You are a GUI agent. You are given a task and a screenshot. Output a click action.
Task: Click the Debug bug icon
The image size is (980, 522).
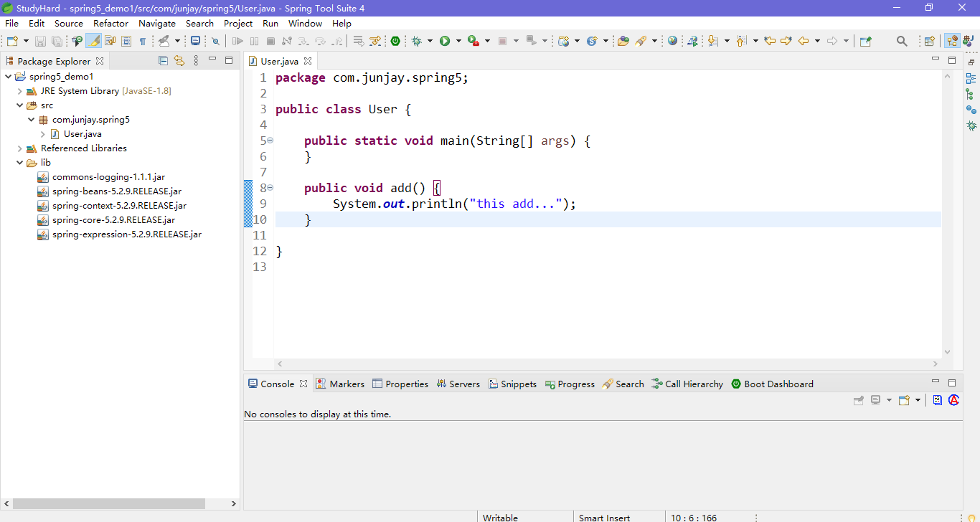[416, 41]
